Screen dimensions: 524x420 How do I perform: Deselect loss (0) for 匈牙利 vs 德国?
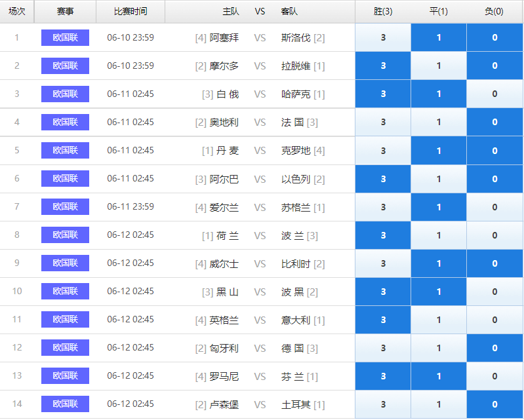point(494,348)
